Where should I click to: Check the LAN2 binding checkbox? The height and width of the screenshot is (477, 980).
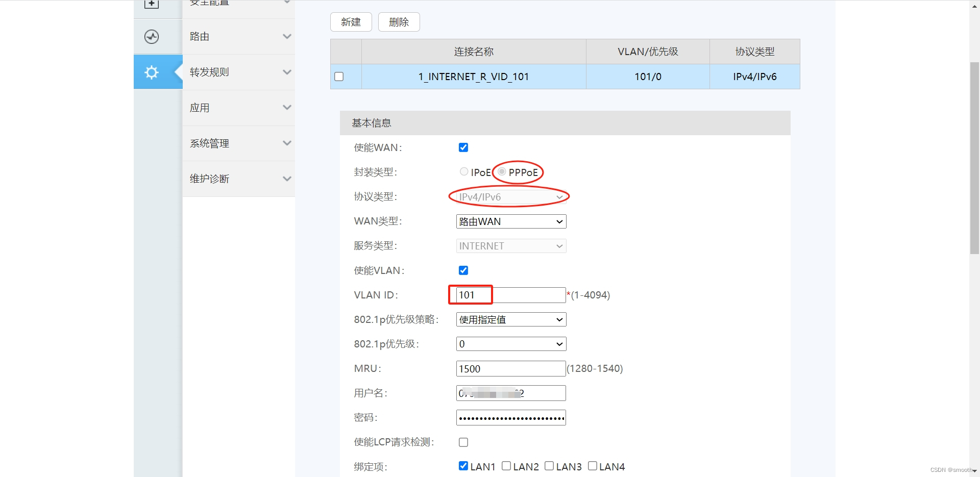point(506,465)
